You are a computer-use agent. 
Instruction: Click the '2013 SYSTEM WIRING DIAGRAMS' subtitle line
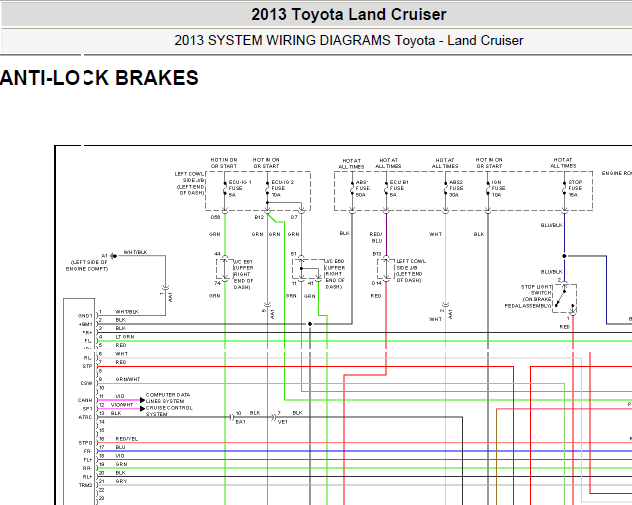point(349,40)
